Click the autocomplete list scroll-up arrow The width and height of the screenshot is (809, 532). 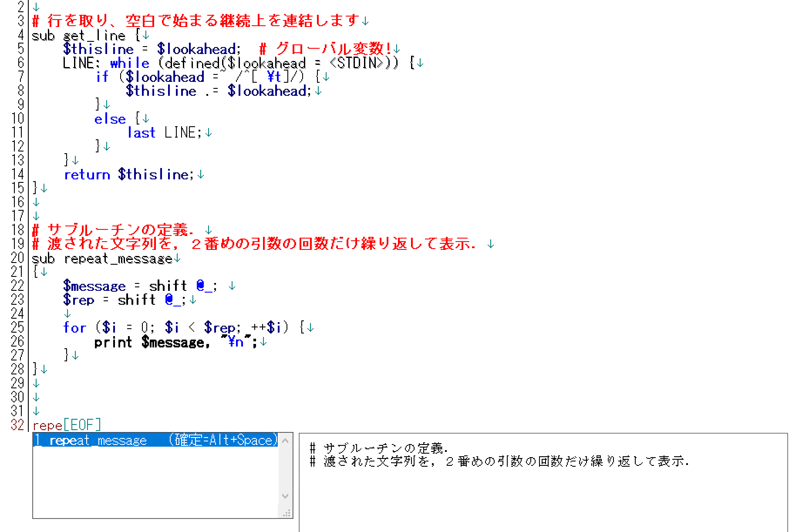[285, 441]
